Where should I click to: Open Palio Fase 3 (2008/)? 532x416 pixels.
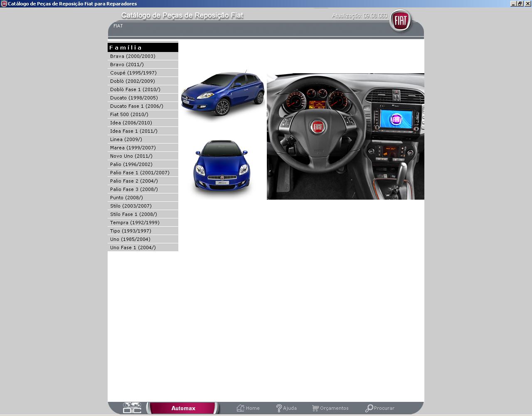(x=143, y=189)
